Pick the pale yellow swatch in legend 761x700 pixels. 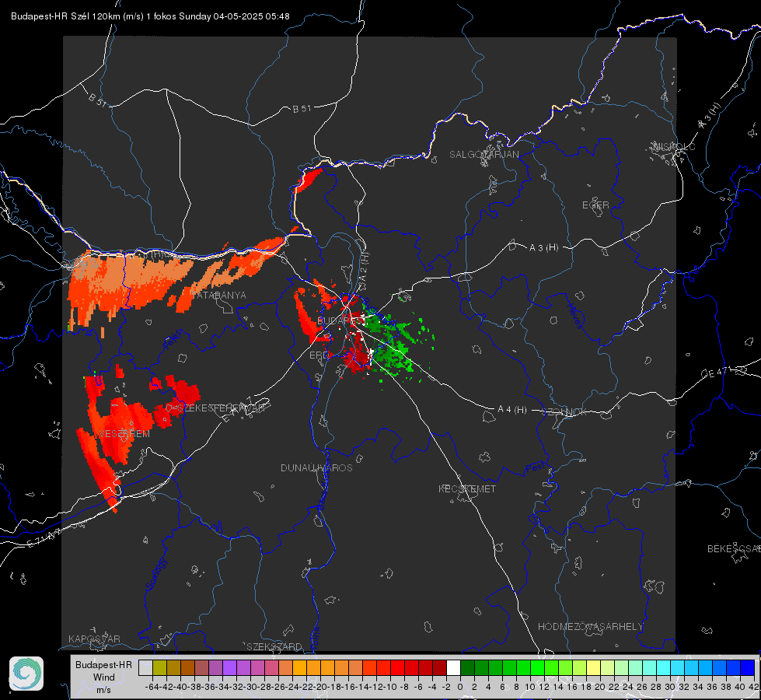594,667
